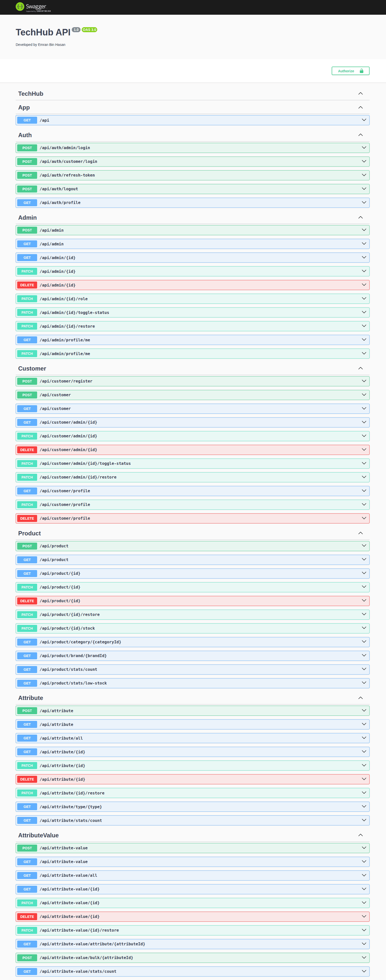Collapse the TechHub section chevron
This screenshot has height=980, width=386.
(360, 94)
